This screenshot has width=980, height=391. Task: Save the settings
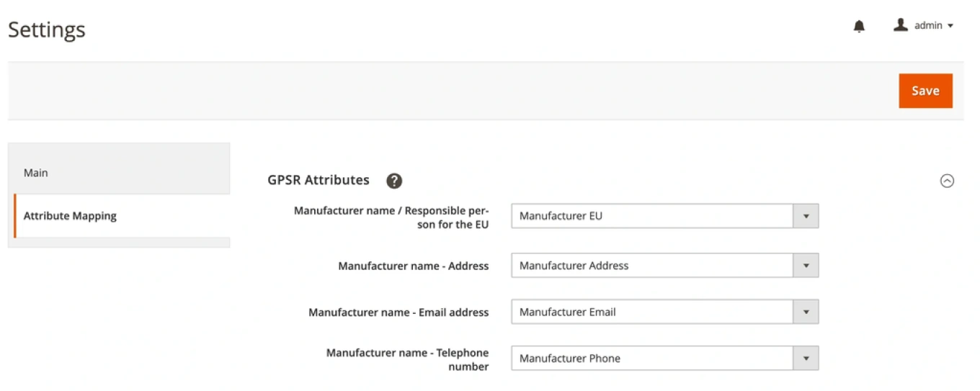925,91
